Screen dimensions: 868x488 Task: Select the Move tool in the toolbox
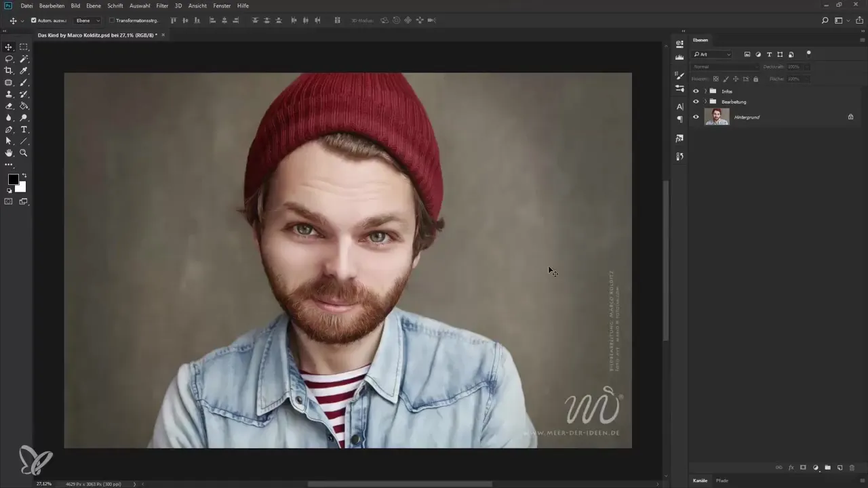[x=9, y=47]
